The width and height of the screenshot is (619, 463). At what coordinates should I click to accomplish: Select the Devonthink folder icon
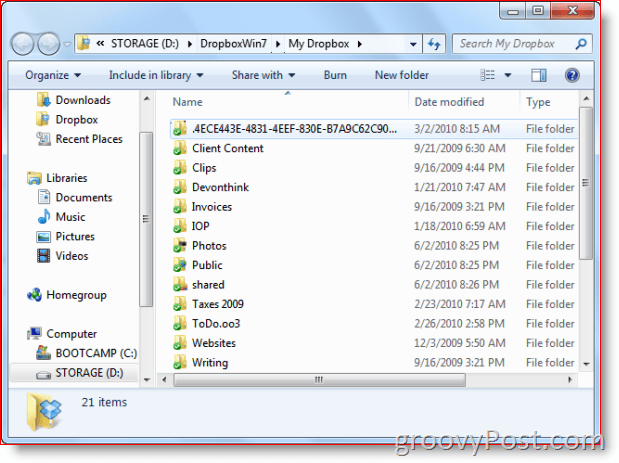[x=180, y=187]
